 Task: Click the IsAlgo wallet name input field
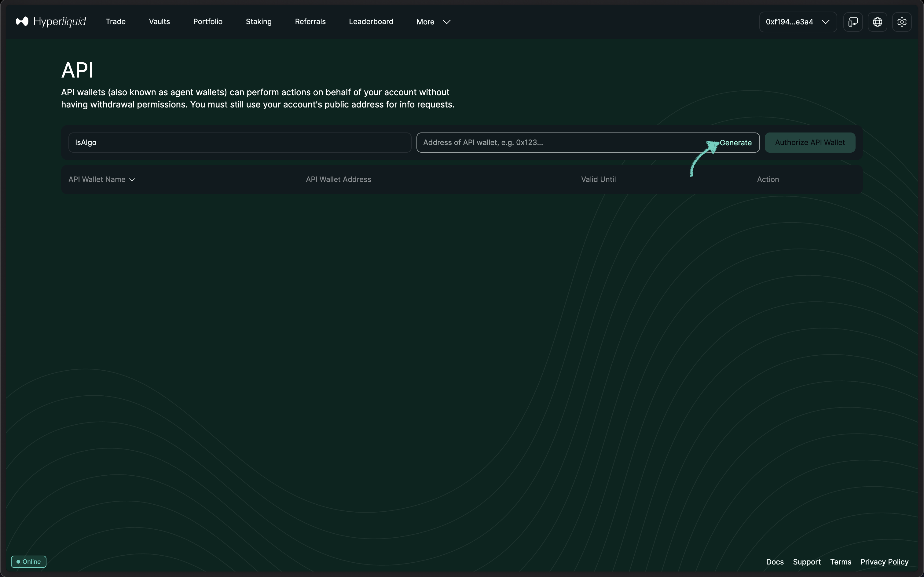click(239, 142)
